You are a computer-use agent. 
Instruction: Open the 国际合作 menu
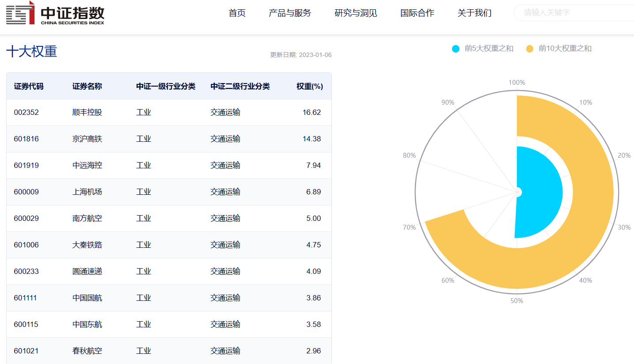pos(417,13)
